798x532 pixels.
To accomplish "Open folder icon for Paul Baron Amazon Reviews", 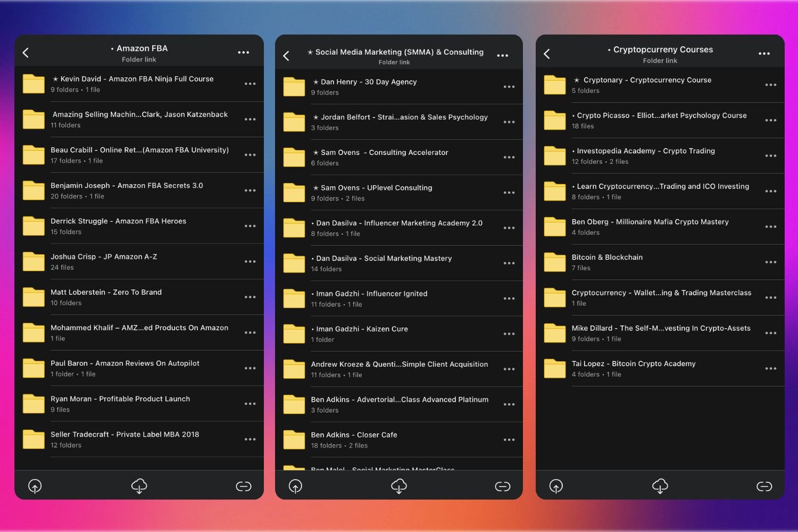I will [34, 368].
